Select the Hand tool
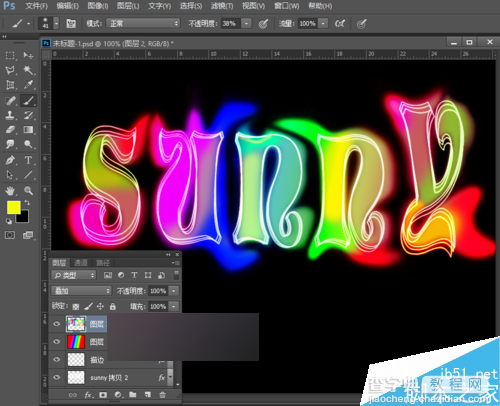 coord(10,191)
